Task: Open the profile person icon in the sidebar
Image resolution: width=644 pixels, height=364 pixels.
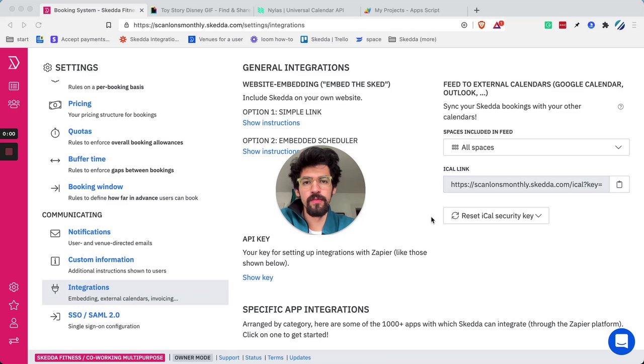Action: [14, 323]
